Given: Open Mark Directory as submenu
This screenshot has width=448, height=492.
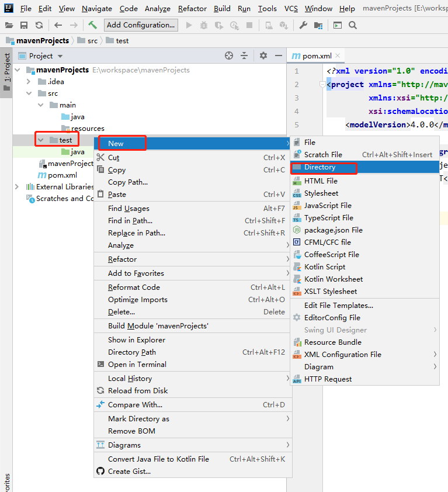Looking at the screenshot, I should pos(193,418).
